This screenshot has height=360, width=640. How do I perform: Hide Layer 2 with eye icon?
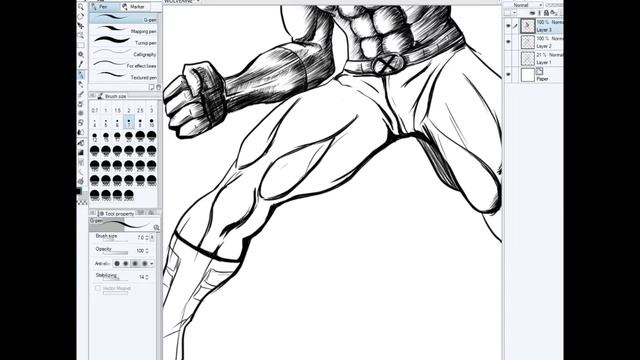coord(508,41)
